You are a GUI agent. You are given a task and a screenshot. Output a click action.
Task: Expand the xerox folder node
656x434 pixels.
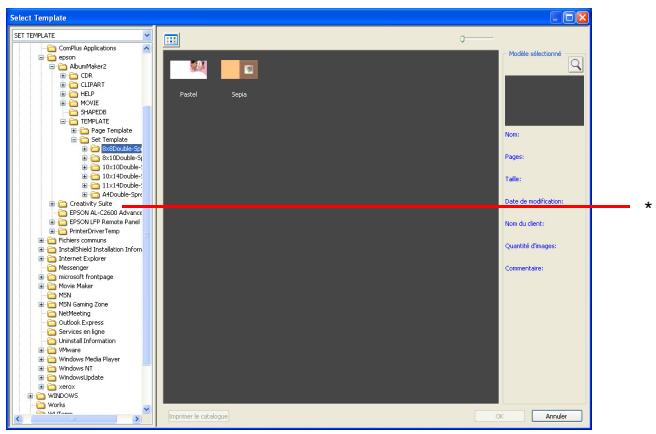point(41,387)
